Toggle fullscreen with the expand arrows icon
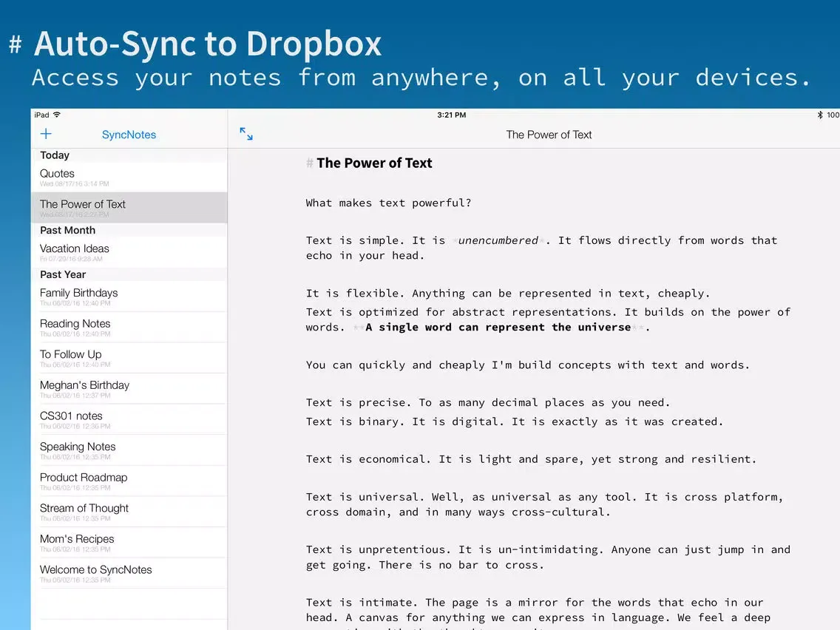This screenshot has height=630, width=840. tap(246, 134)
